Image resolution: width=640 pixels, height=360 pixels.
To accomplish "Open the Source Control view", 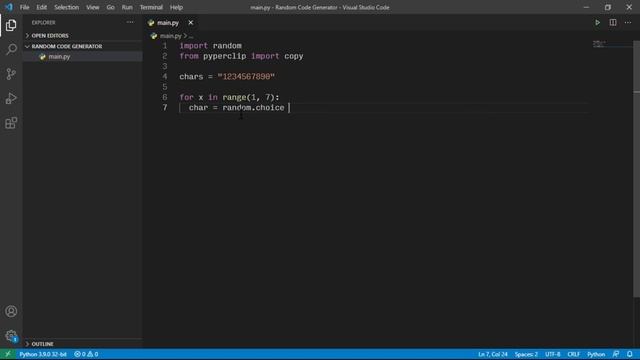I will 11,74.
